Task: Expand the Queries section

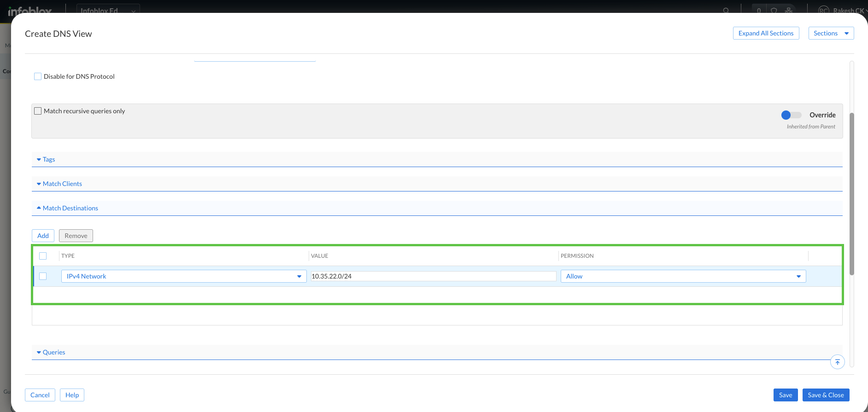Action: point(53,352)
